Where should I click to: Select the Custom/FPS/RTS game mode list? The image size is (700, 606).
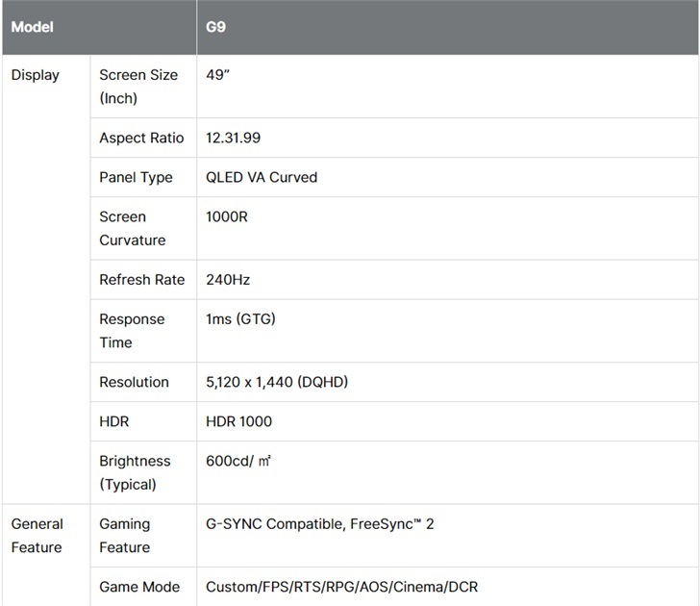click(x=341, y=587)
